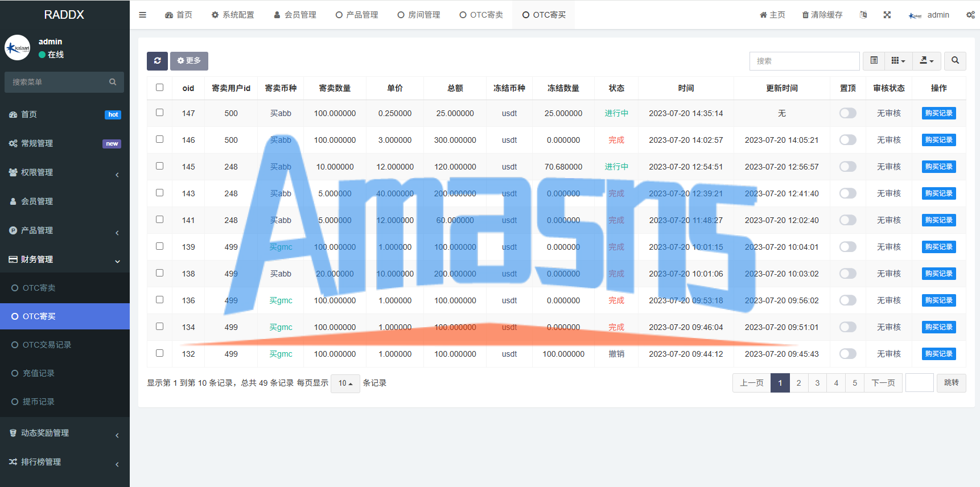Image resolution: width=980 pixels, height=487 pixels.
Task: Toggle the 置顶 slider for row 141
Action: tap(847, 220)
